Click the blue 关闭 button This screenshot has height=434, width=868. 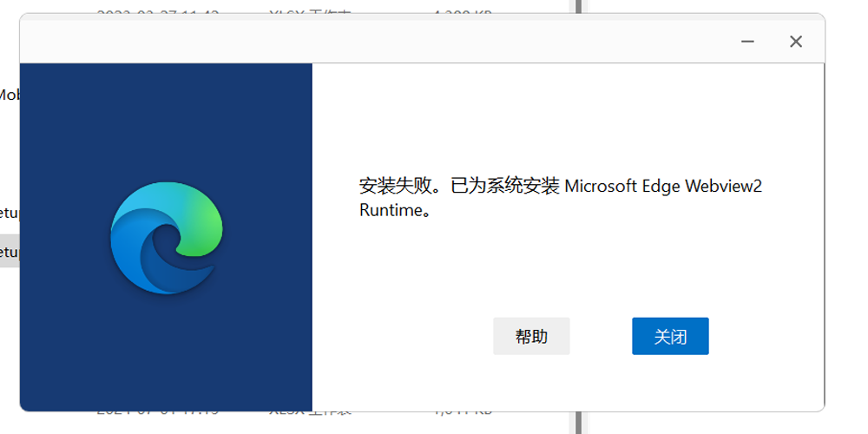pyautogui.click(x=670, y=336)
